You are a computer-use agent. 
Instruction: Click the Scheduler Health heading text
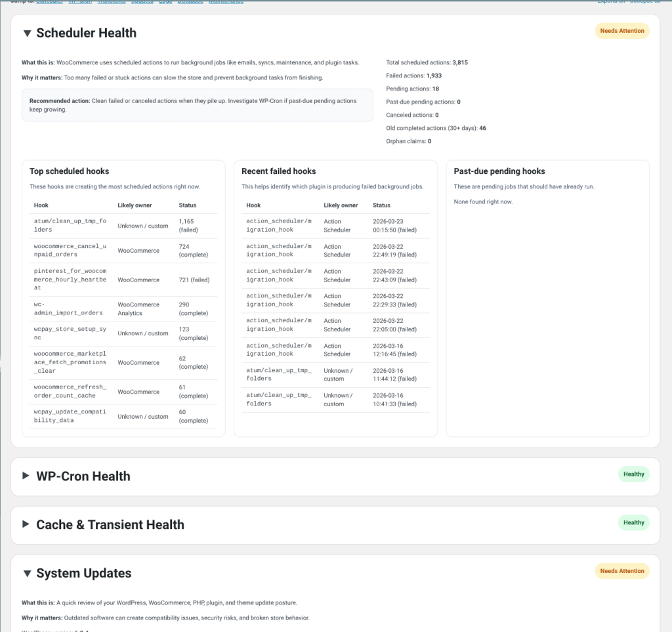pos(86,33)
